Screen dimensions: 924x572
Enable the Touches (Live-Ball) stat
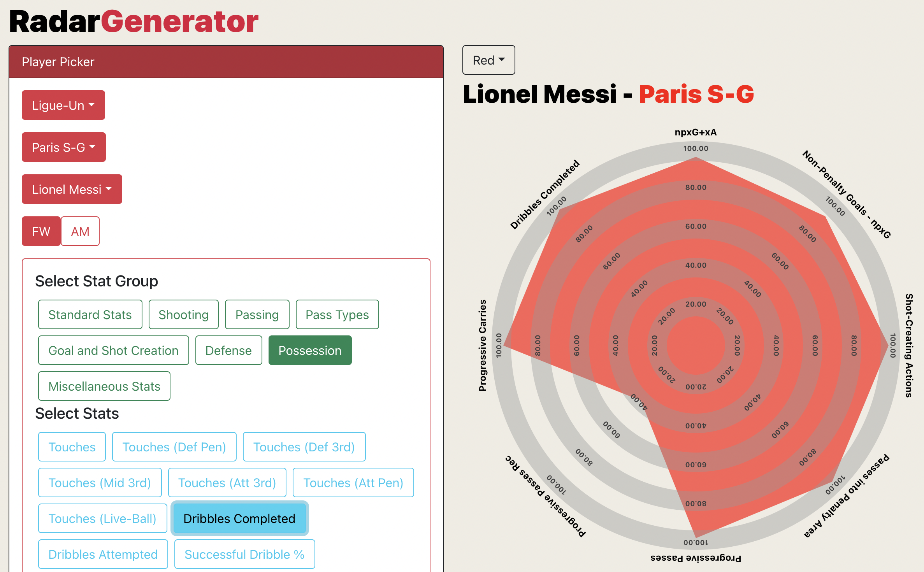(102, 518)
